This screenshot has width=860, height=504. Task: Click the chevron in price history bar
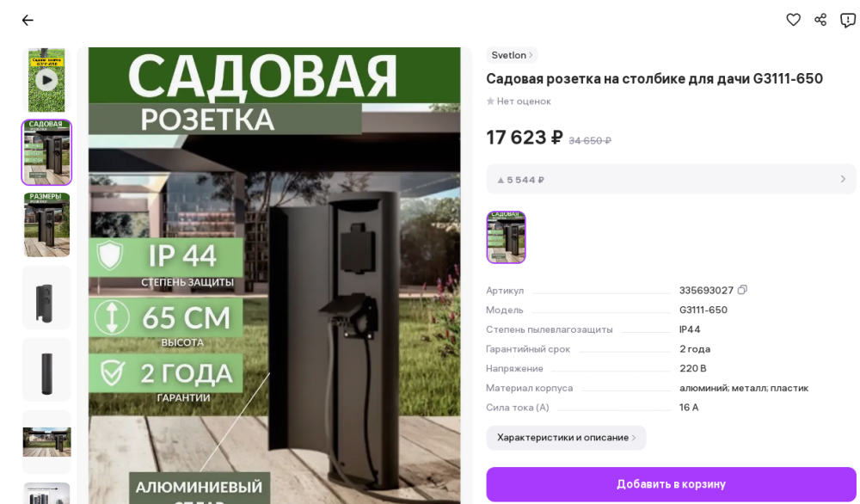point(843,180)
